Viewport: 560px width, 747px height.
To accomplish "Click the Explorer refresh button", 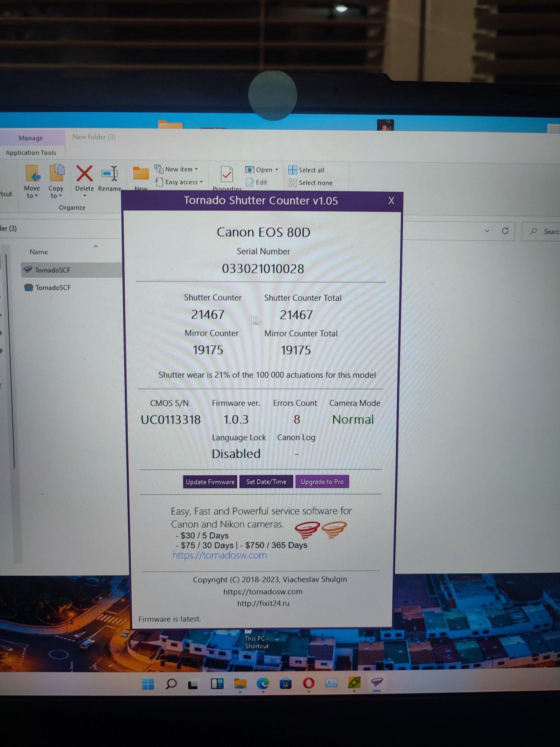I will click(505, 231).
